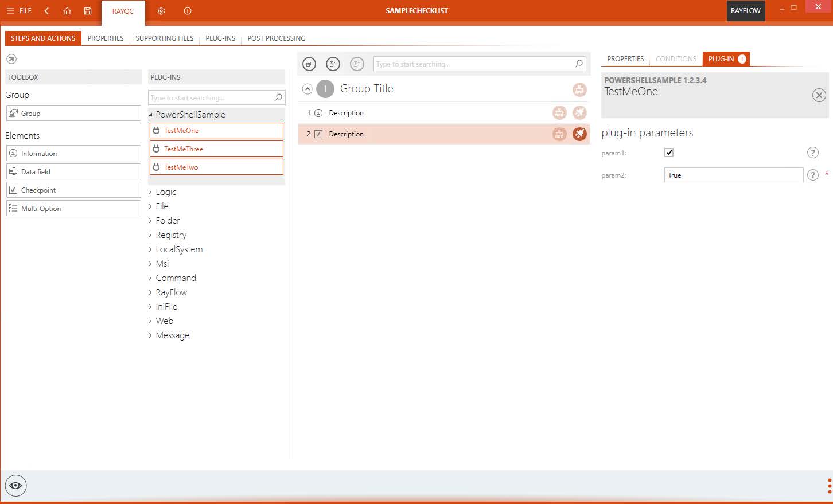Click the plug-ins search magnifier icon
Image resolution: width=833 pixels, height=504 pixels.
[x=278, y=97]
